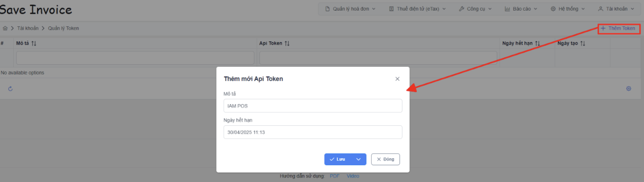Sort by Mô tả column
The image size is (644, 182).
(x=34, y=43)
